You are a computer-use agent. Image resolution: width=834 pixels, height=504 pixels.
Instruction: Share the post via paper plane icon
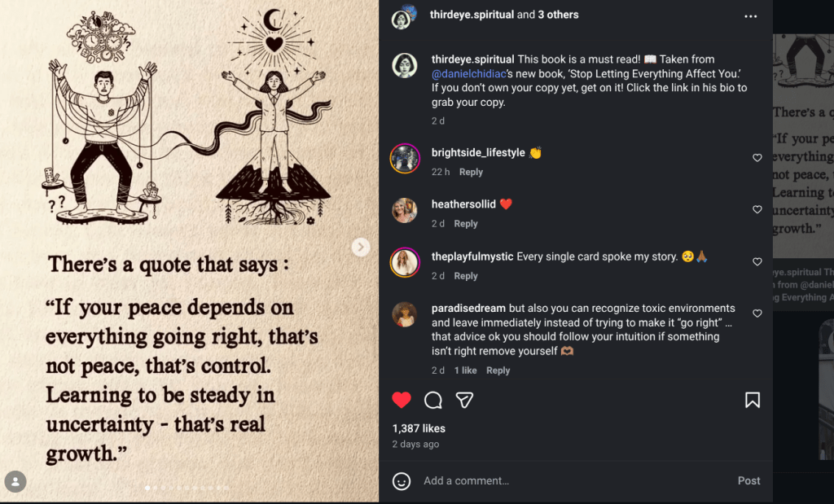464,400
